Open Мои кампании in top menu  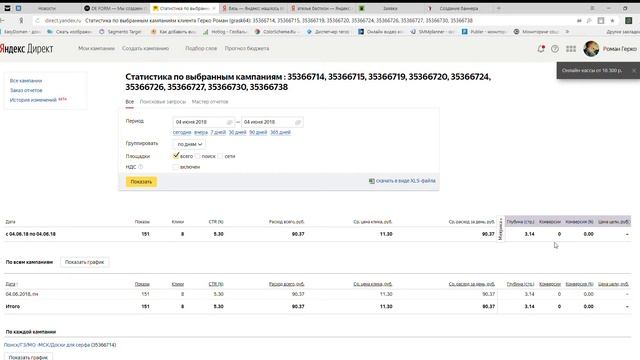(96, 48)
